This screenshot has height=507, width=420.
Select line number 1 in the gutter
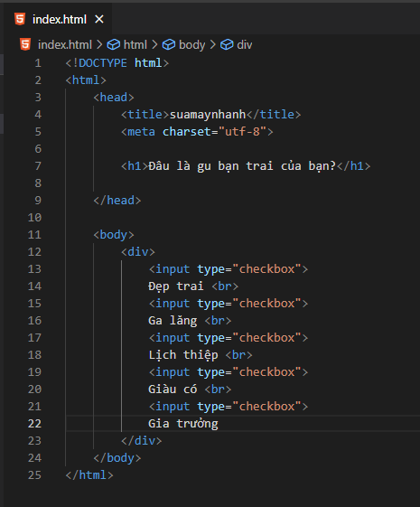pyautogui.click(x=38, y=62)
